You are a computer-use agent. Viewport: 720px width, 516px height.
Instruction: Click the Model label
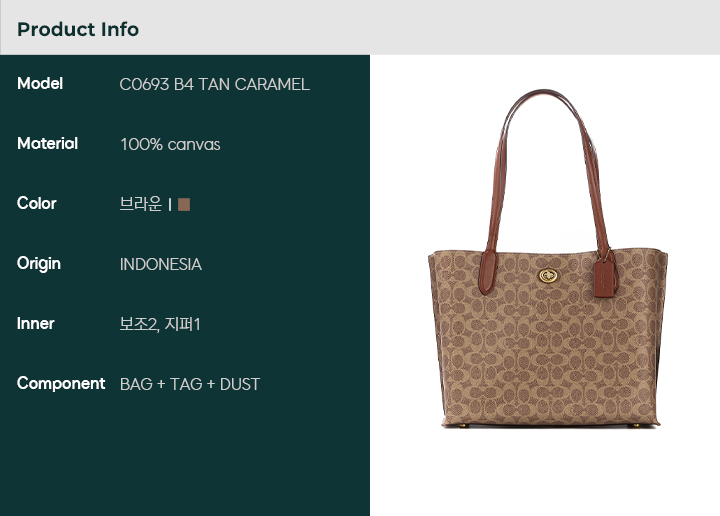point(40,84)
